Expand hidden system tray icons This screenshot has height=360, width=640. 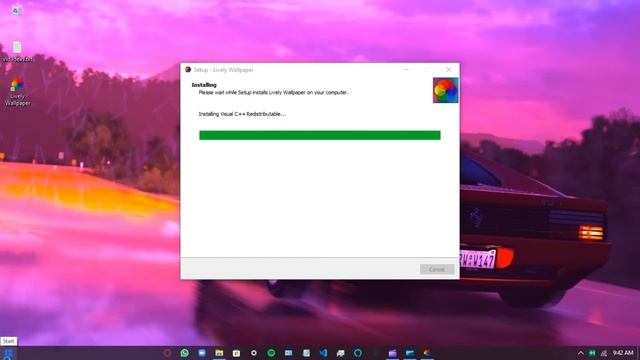point(580,353)
